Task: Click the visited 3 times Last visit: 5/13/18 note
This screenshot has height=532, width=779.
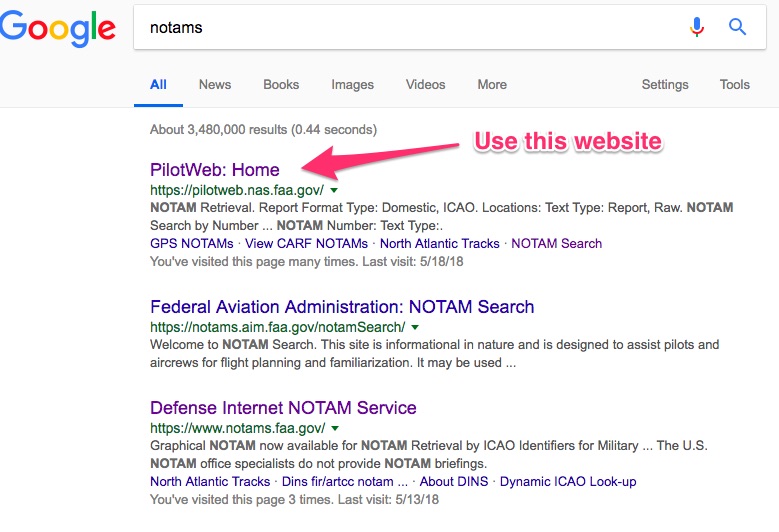Action: point(295,499)
